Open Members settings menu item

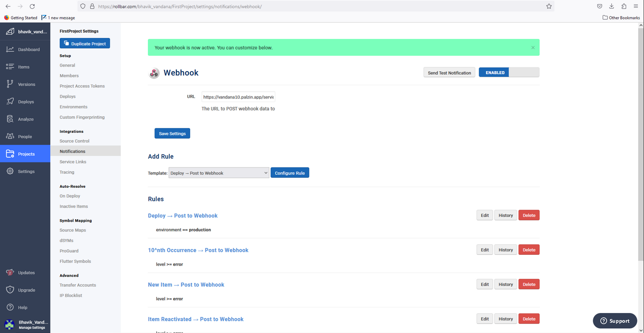(x=69, y=76)
